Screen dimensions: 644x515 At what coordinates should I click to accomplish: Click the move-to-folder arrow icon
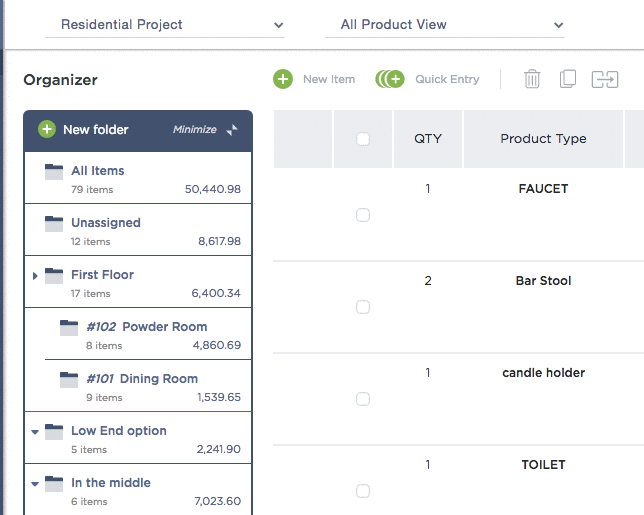605,79
